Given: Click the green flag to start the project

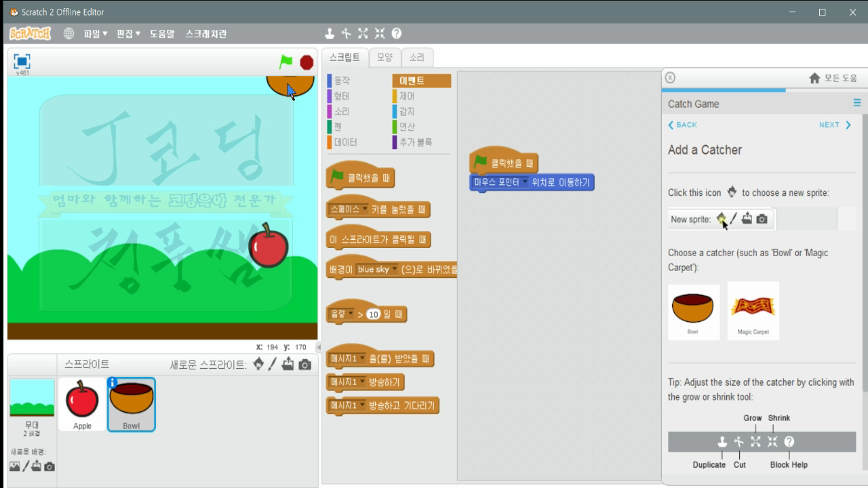Looking at the screenshot, I should [x=286, y=62].
